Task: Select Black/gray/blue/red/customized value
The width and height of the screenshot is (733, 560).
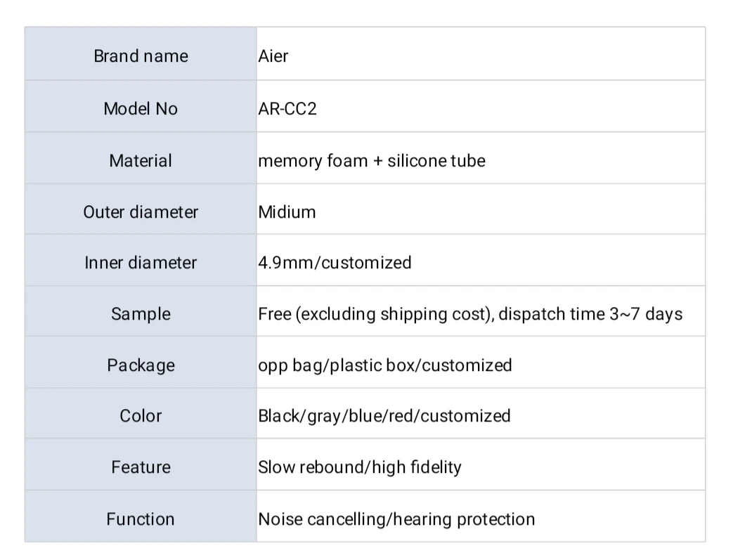Action: [x=384, y=416]
